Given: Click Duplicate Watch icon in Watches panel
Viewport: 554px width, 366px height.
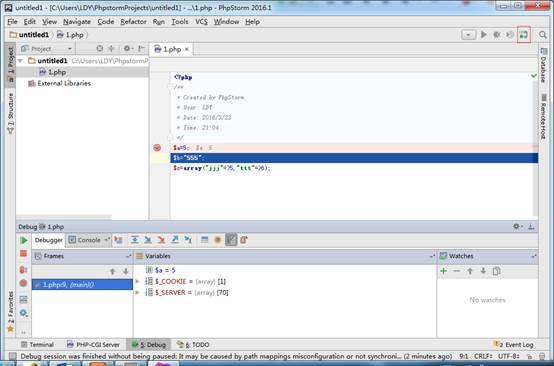Looking at the screenshot, I should click(496, 271).
